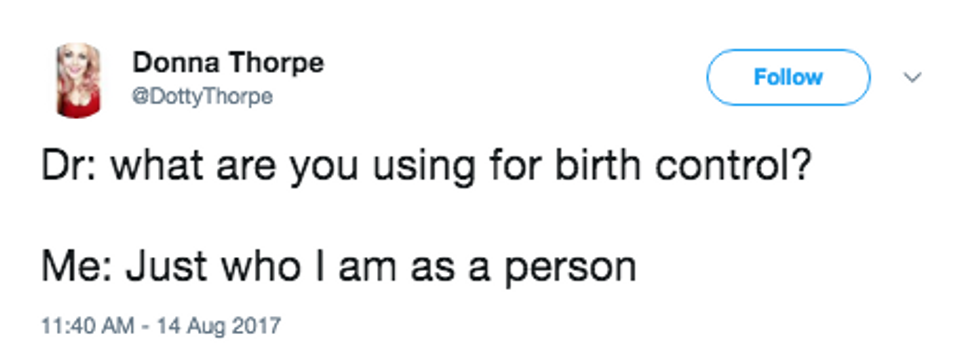Click the Follow button
Screen dimensions: 980x360
788,78
